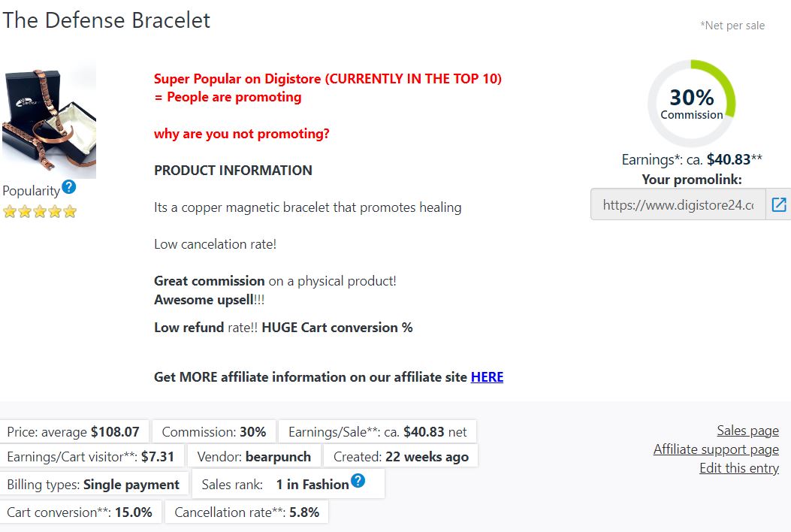Click the Sales rank help question mark icon

(358, 480)
